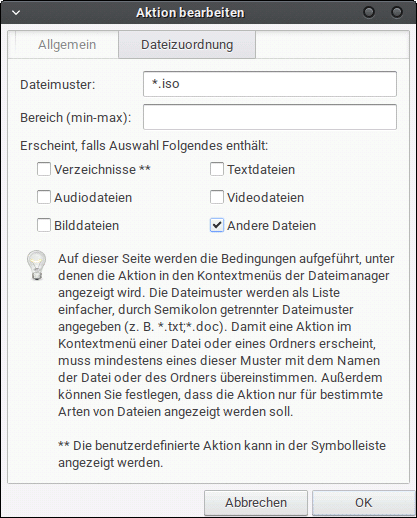Click the Abbrechen button
Viewport: 417px width, 518px height.
point(256,502)
